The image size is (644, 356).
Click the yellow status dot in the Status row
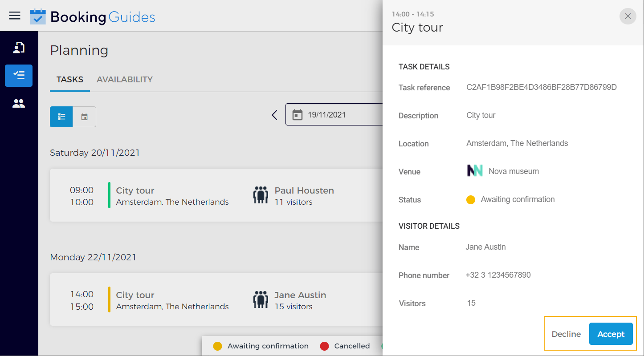(x=471, y=200)
